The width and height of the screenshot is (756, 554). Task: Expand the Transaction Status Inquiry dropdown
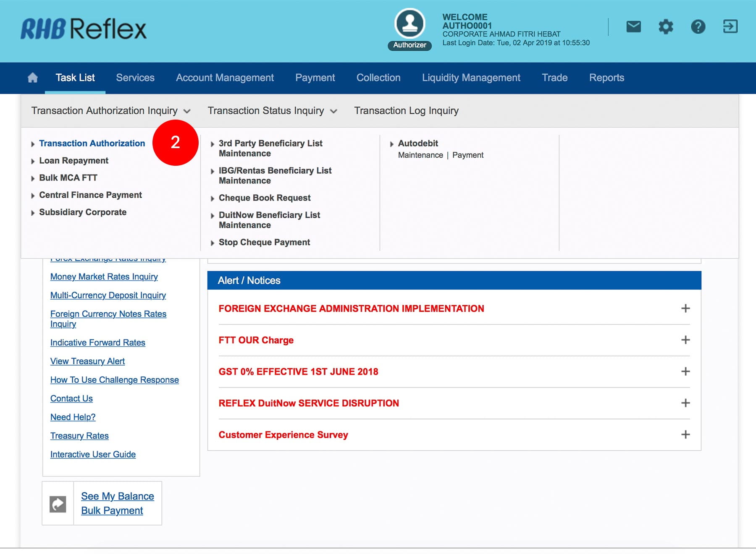click(x=272, y=111)
